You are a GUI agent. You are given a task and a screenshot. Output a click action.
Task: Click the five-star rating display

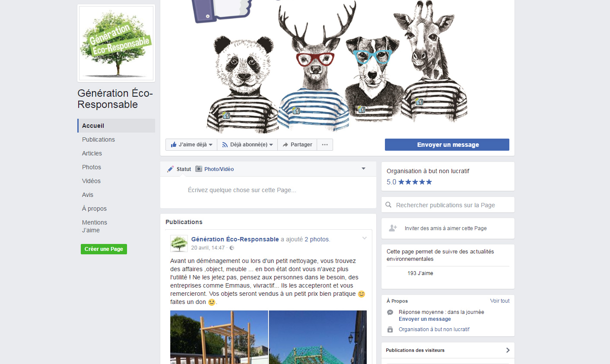click(x=415, y=182)
